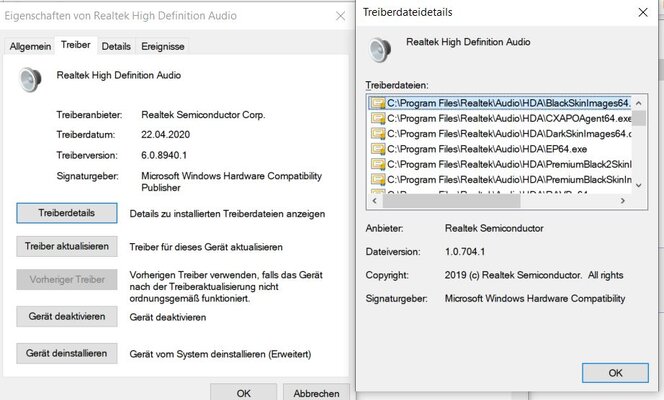This screenshot has height=400, width=664.
Task: Click Gerät deaktivieren button
Action: point(67,316)
